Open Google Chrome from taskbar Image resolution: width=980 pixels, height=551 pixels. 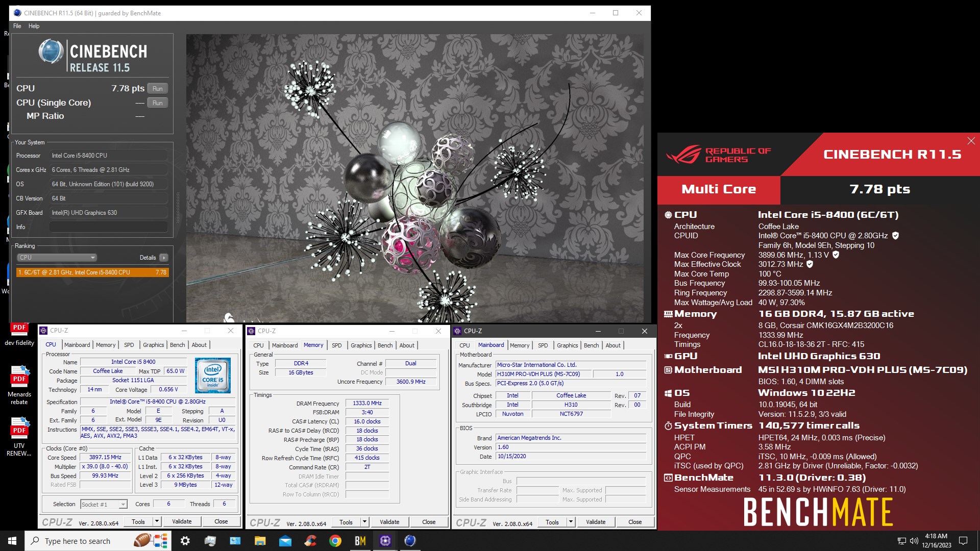[335, 541]
